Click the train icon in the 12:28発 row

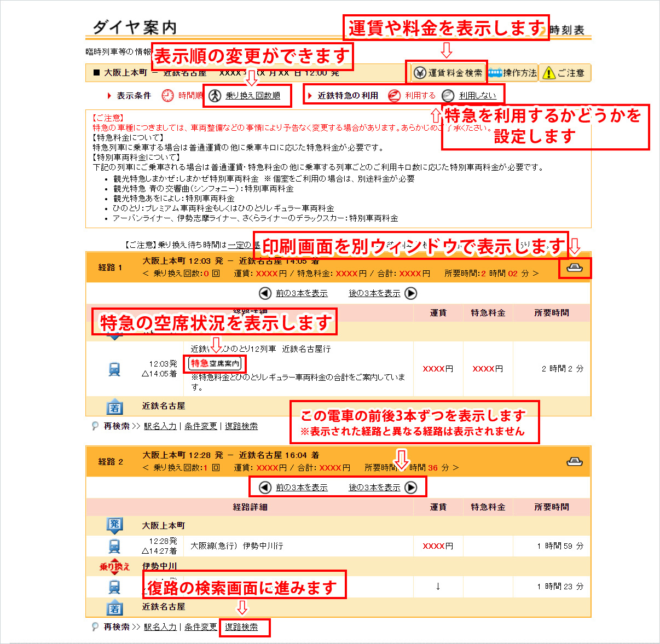pyautogui.click(x=114, y=546)
